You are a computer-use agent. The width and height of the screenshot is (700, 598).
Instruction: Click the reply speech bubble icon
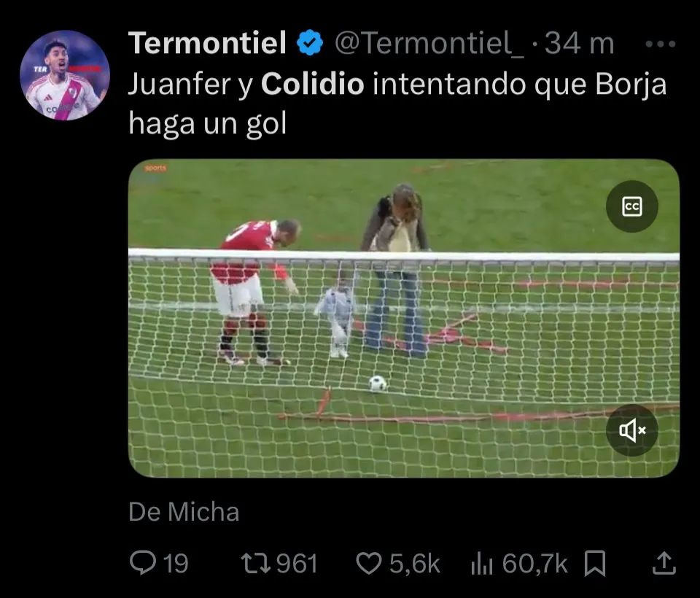(x=141, y=563)
